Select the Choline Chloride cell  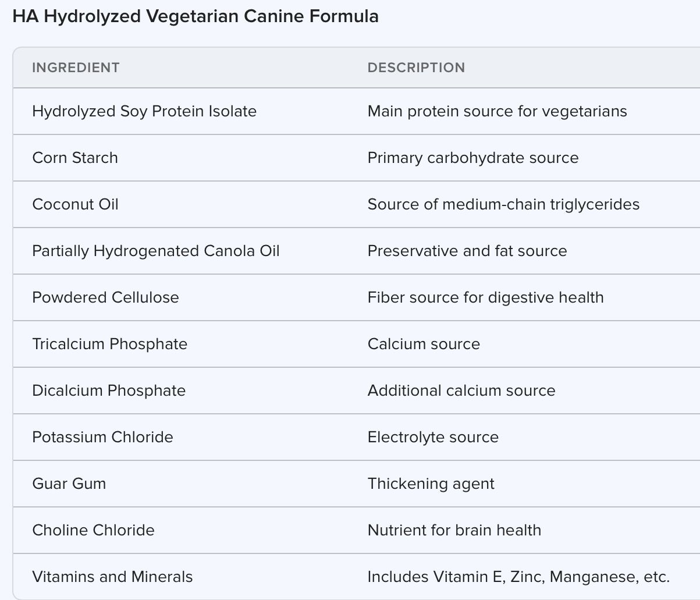point(93,530)
